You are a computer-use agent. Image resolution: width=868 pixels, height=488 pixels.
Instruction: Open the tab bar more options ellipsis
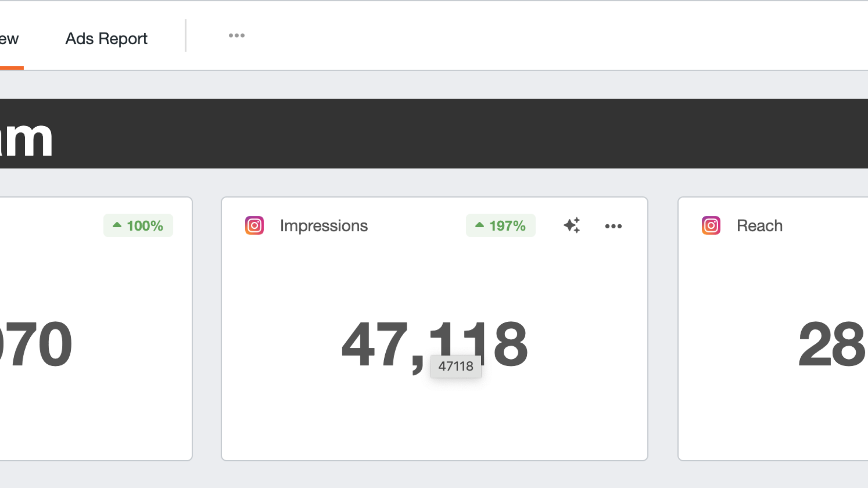[237, 35]
